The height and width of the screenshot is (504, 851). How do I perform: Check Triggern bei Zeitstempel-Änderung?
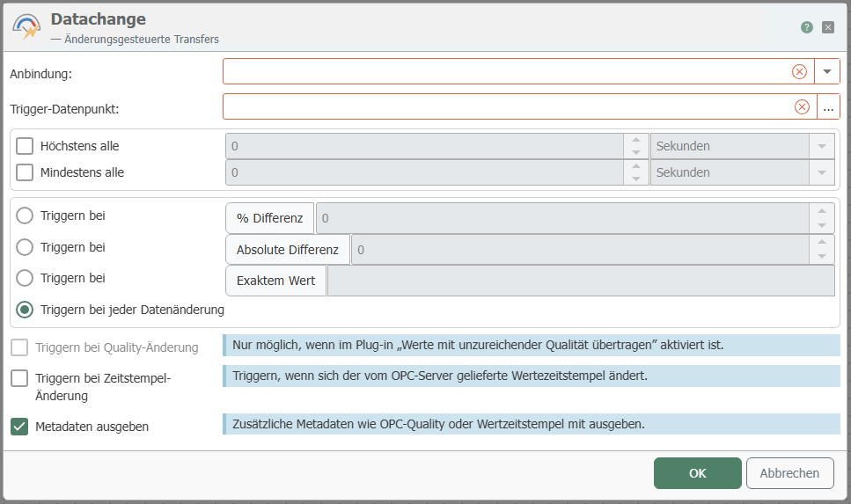click(19, 378)
